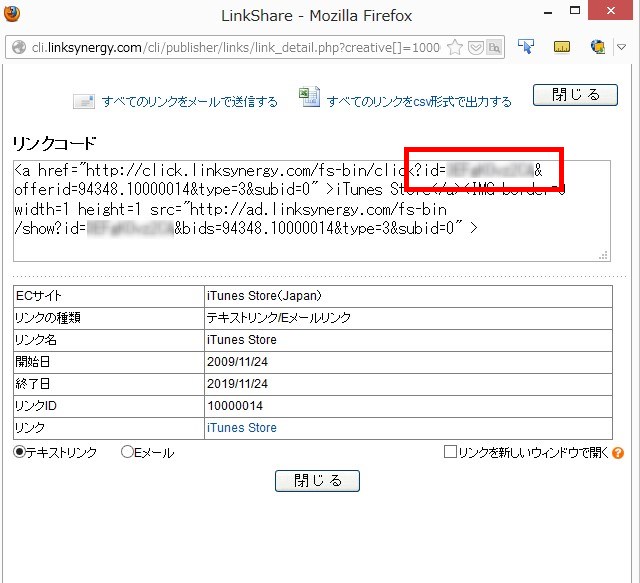Click the bottom 閉じる button

(317, 481)
